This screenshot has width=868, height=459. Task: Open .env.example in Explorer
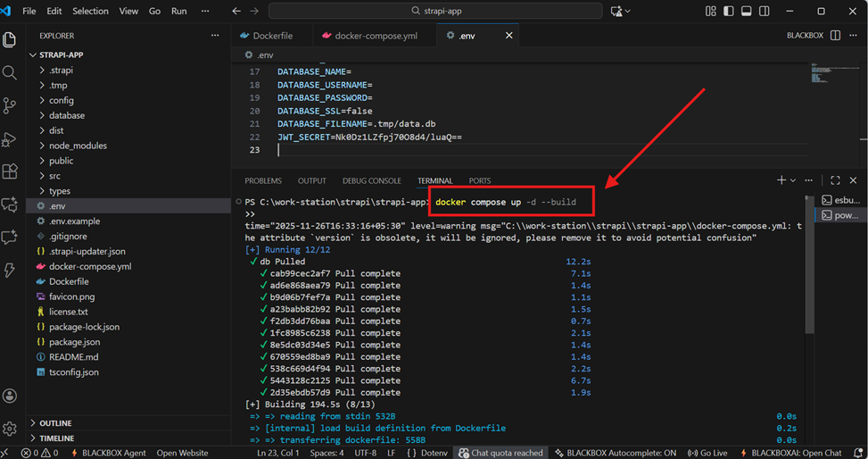[128, 221]
